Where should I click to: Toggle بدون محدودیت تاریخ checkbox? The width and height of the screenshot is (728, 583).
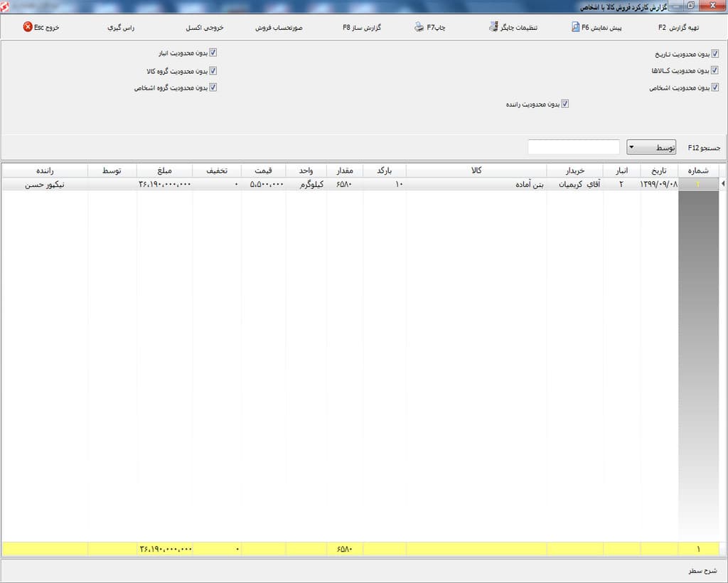(715, 54)
